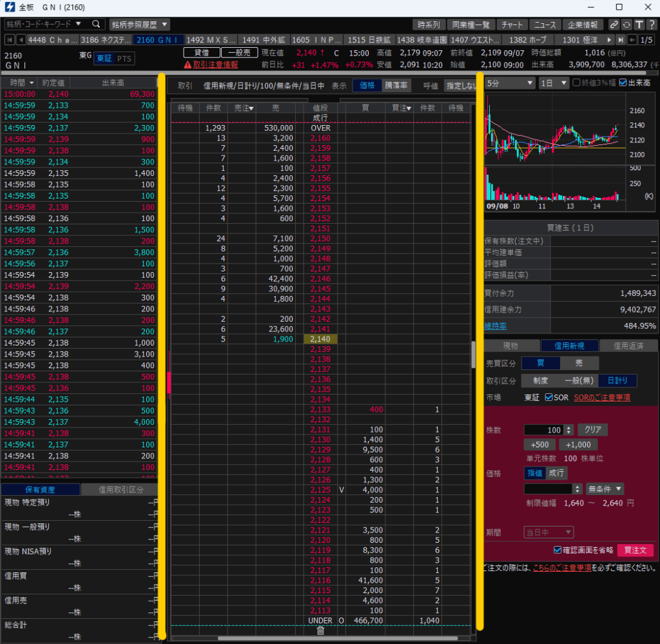Click the search magnifier icon in stock search box
The height and width of the screenshot is (644, 660).
tap(95, 24)
